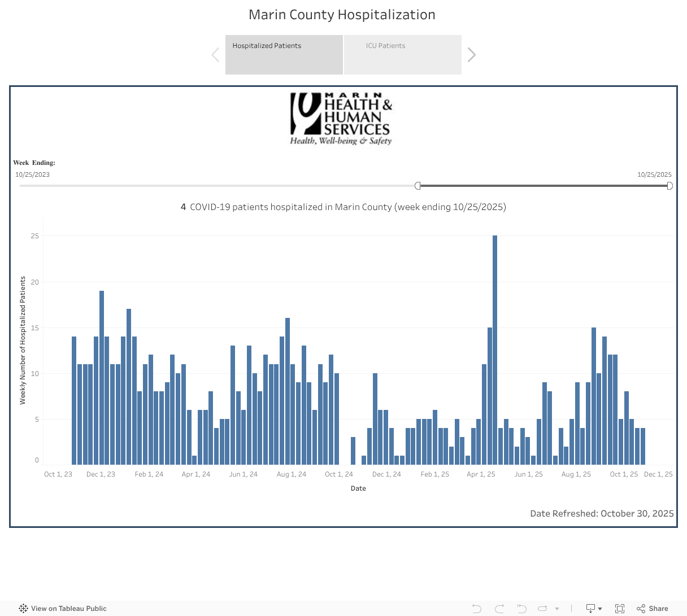Click the Share icon
The height and width of the screenshot is (616, 687).
653,609
